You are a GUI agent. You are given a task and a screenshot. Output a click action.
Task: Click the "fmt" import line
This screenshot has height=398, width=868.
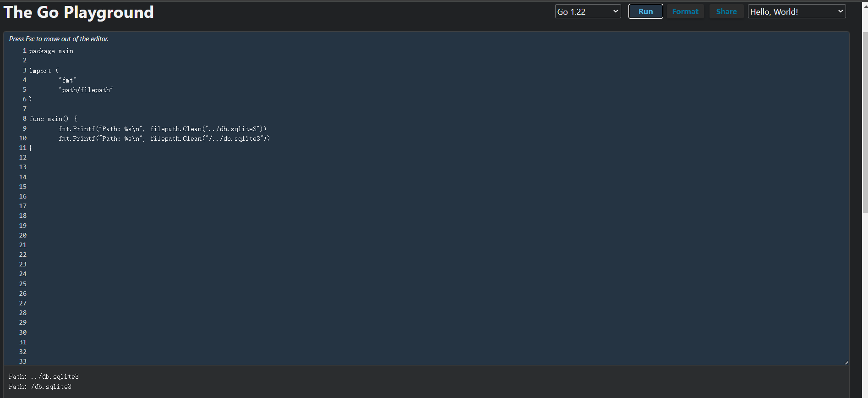(67, 80)
